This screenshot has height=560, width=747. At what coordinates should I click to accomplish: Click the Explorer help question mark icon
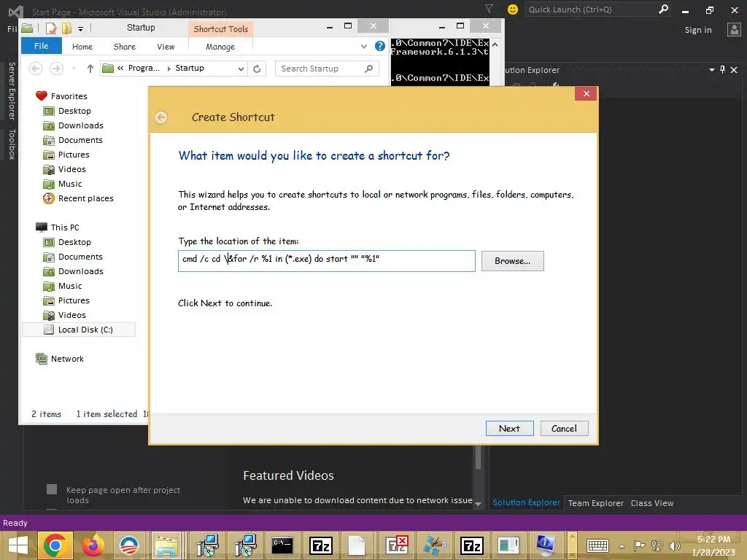coord(379,46)
